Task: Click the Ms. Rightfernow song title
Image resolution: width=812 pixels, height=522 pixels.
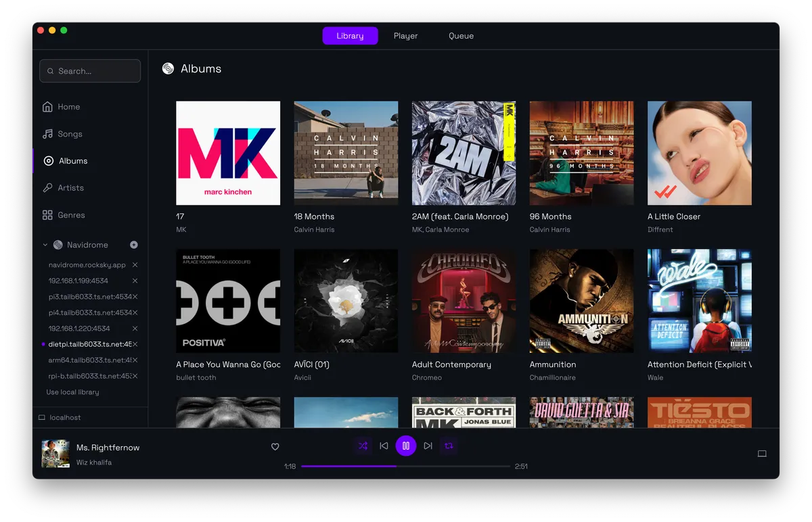Action: click(108, 448)
